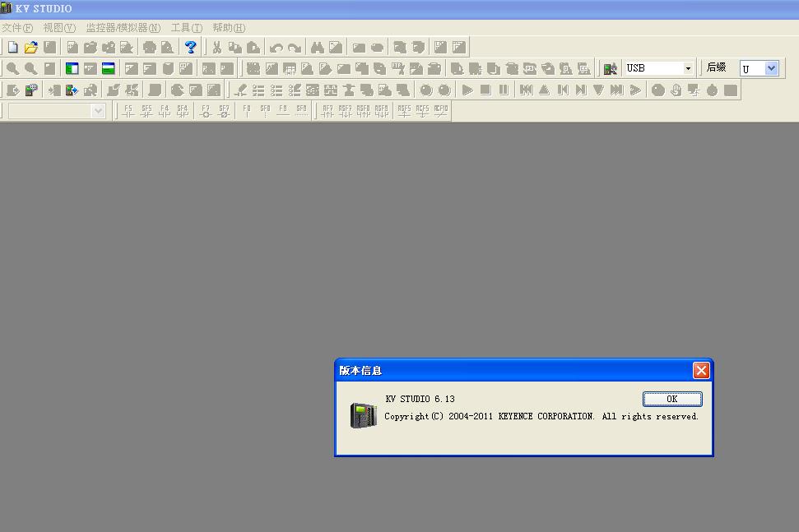The image size is (799, 532).
Task: Click the Undo arrow icon
Action: 276,48
